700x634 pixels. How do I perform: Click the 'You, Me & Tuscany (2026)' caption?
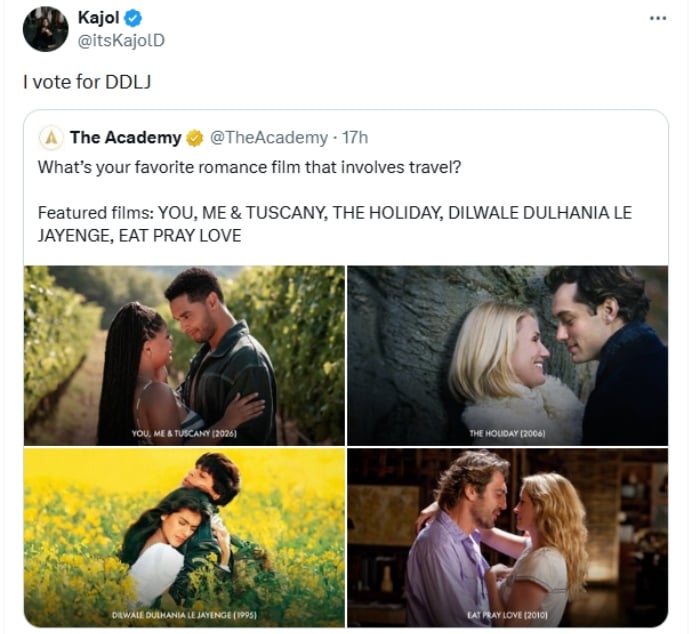[184, 433]
